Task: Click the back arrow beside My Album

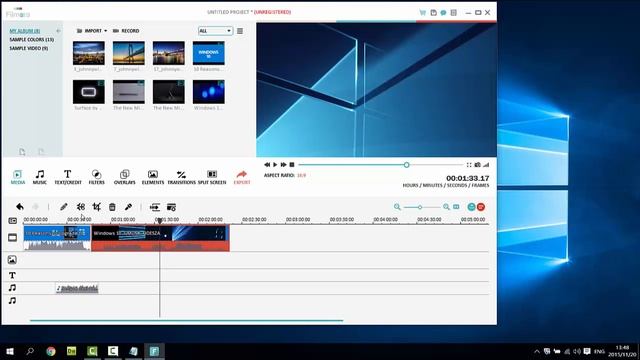Action: click(x=58, y=31)
